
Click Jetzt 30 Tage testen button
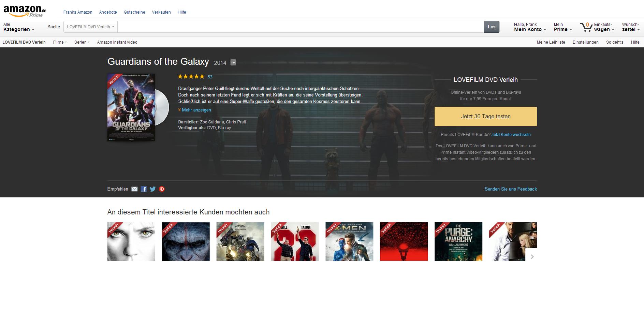click(x=486, y=116)
